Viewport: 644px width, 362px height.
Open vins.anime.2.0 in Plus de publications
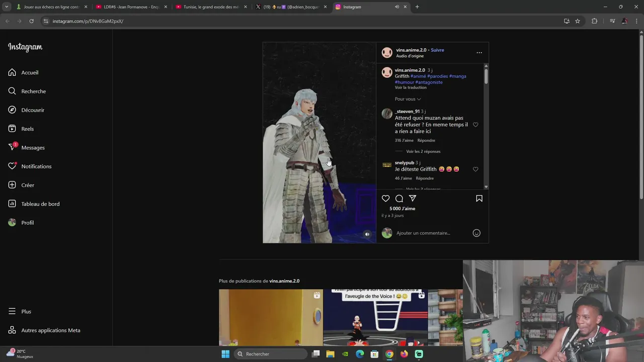tap(284, 281)
